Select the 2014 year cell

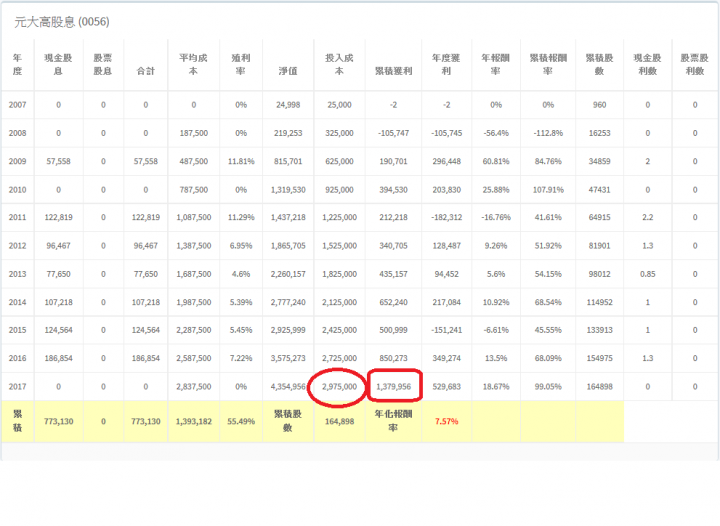click(x=17, y=302)
